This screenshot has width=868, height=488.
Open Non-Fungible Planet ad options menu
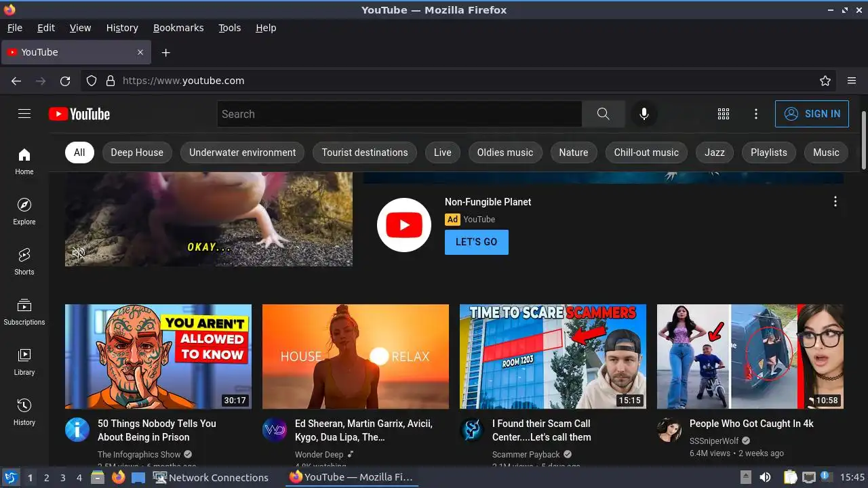(x=835, y=201)
